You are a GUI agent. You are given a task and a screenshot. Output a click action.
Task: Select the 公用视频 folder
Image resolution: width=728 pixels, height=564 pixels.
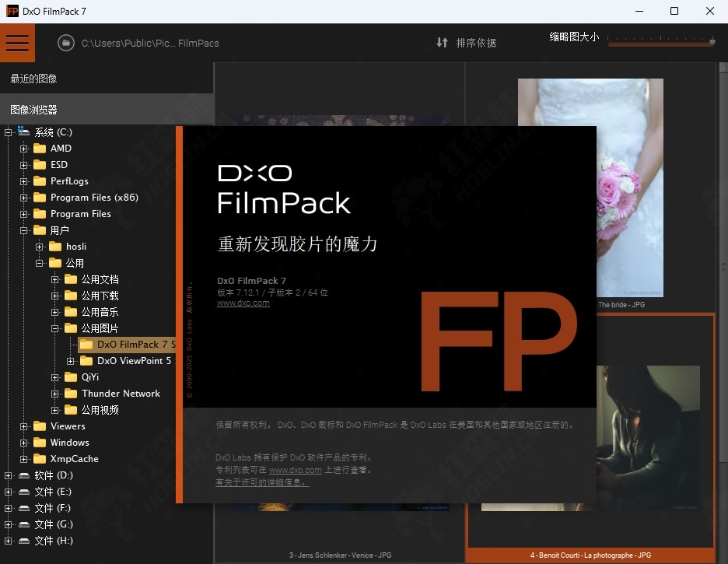(x=100, y=410)
